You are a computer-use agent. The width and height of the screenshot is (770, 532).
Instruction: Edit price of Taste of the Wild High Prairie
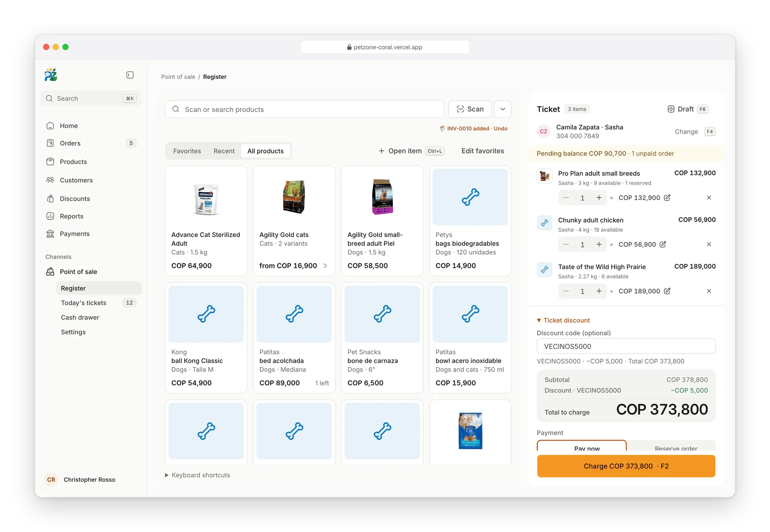pos(667,291)
